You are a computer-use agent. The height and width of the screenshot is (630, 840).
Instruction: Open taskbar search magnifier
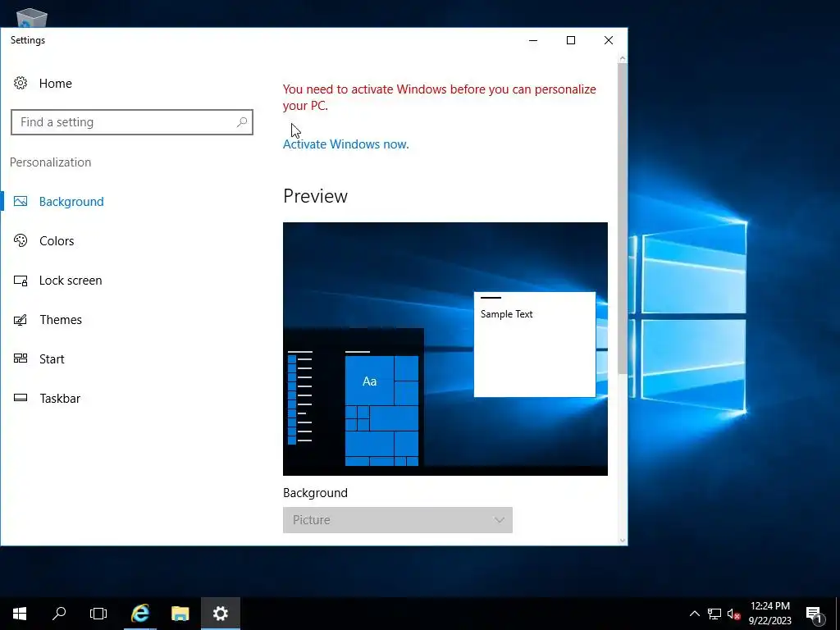[59, 614]
